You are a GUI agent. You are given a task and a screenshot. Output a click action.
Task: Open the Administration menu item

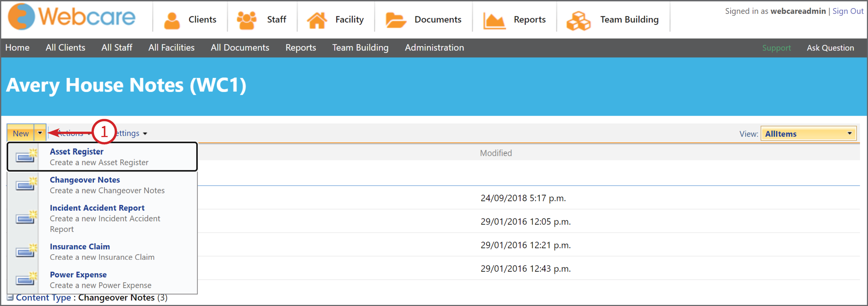434,48
